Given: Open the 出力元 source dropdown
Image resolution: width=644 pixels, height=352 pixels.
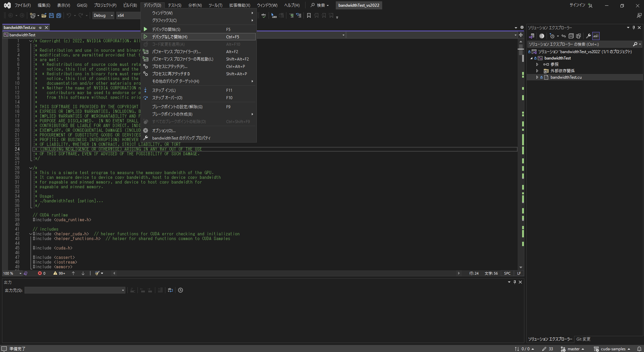Looking at the screenshot, I should pos(75,290).
